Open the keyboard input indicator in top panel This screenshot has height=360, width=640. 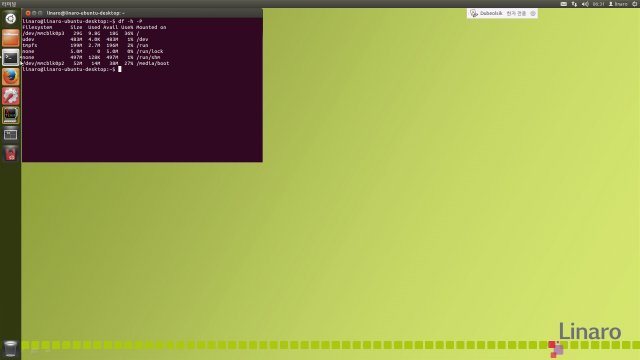tap(563, 4)
